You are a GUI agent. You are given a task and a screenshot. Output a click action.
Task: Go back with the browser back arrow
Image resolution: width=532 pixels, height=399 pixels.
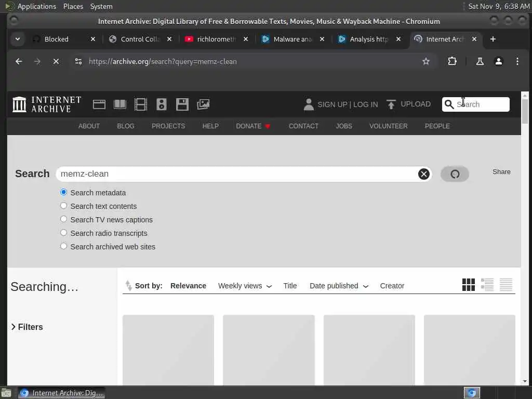[19, 61]
